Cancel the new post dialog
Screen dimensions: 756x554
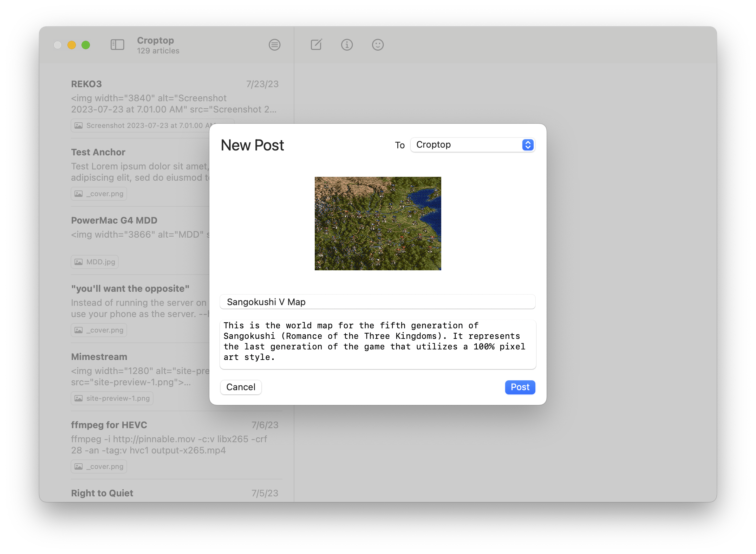(x=241, y=387)
